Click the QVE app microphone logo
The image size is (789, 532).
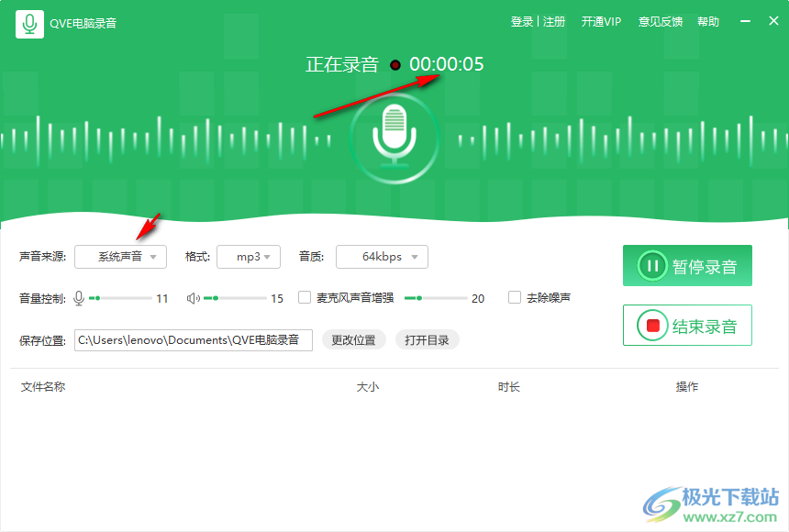[30, 23]
